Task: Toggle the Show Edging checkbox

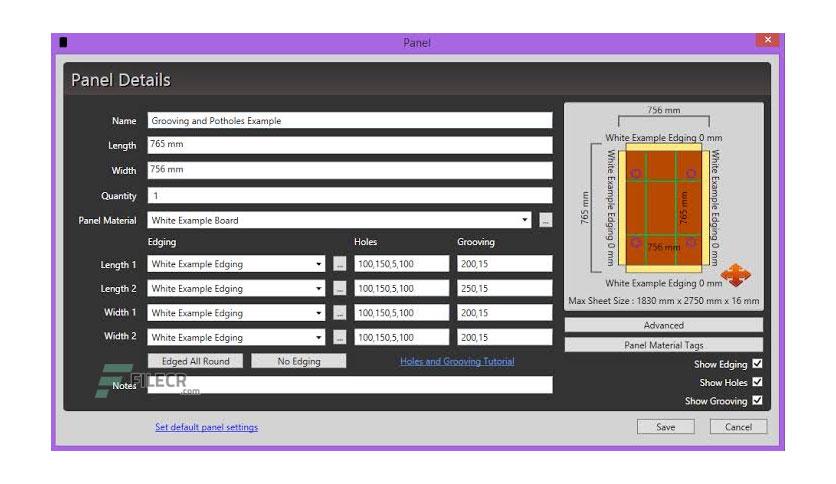Action: point(757,365)
